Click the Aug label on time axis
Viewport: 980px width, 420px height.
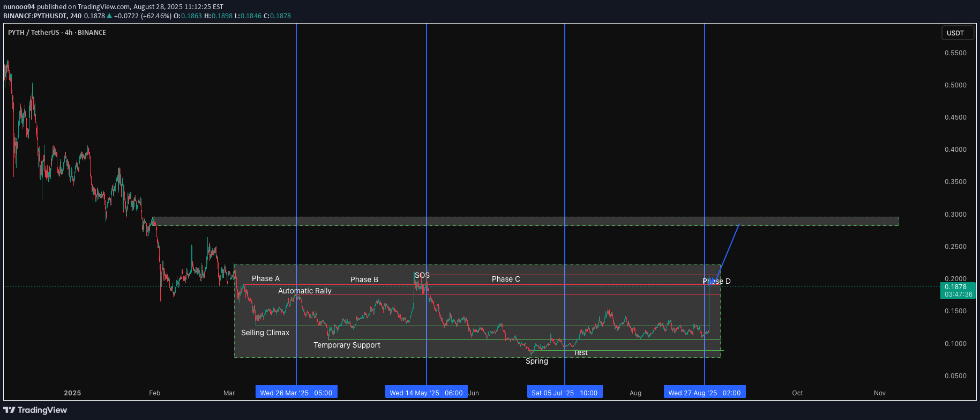click(635, 393)
